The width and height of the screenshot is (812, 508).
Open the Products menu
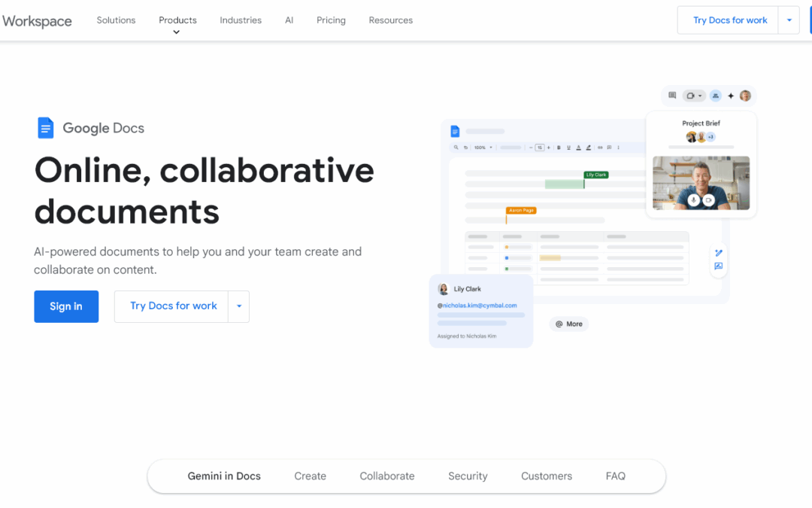(x=177, y=20)
